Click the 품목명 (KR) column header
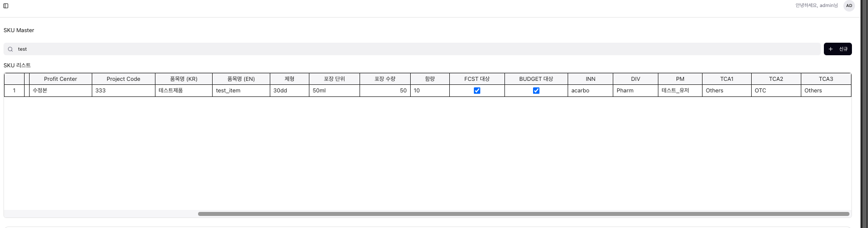This screenshot has height=228, width=868. click(184, 79)
